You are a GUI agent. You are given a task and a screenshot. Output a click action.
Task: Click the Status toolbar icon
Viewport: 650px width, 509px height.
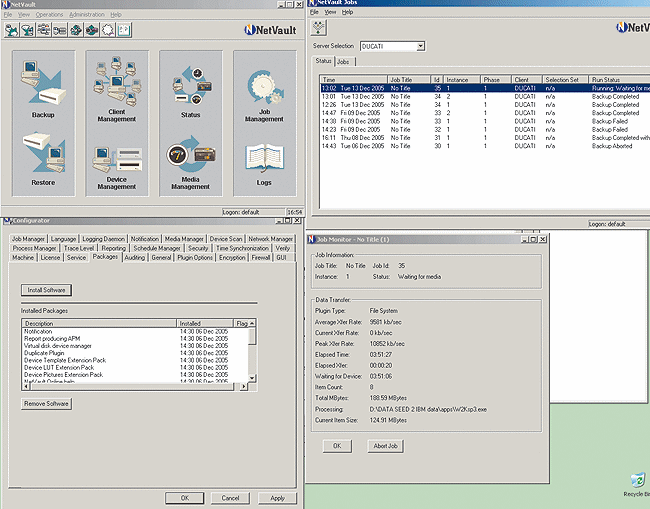point(76,30)
